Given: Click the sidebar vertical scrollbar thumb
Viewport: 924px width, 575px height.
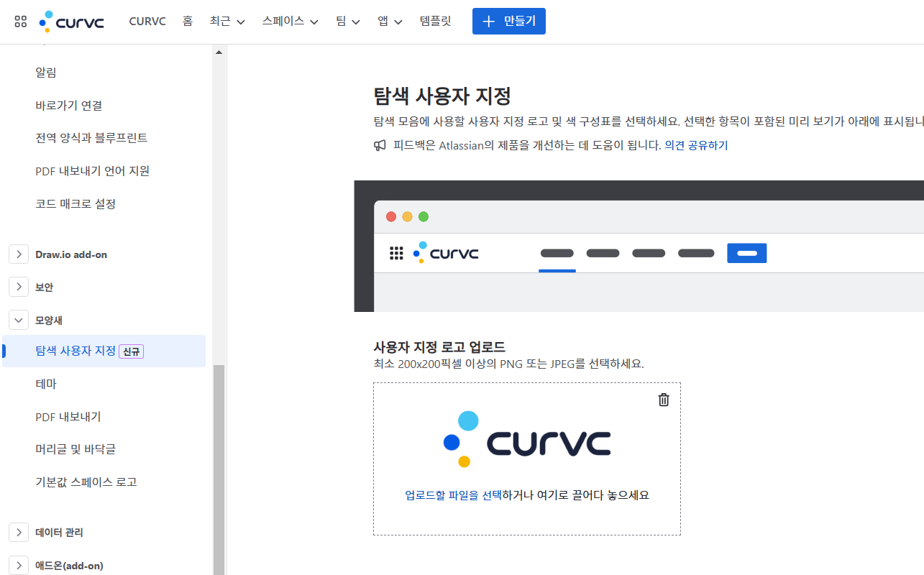Looking at the screenshot, I should coord(219,469).
